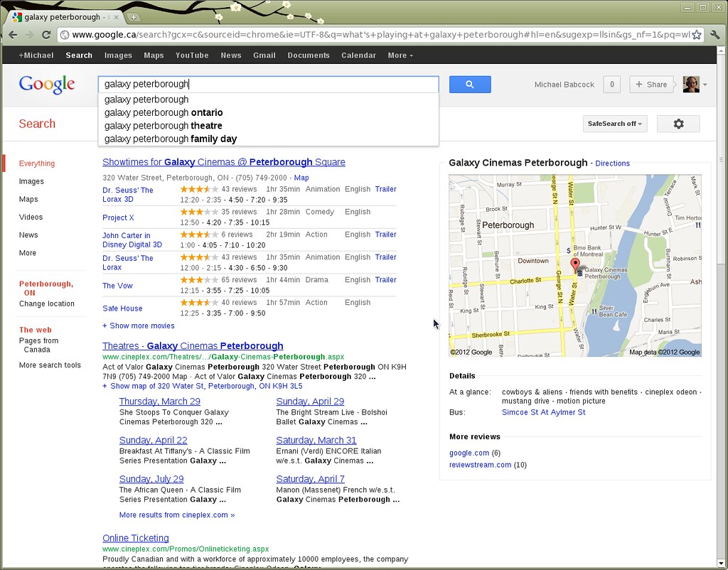Viewport: 728px width, 570px height.
Task: Open Thursday, March 29 sitelink
Action: [x=160, y=402]
